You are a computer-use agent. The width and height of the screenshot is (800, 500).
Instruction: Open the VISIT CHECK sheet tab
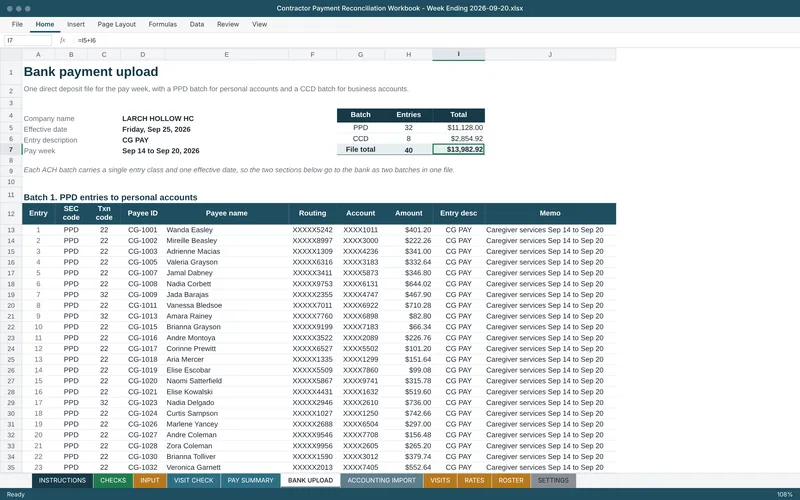pos(193,481)
